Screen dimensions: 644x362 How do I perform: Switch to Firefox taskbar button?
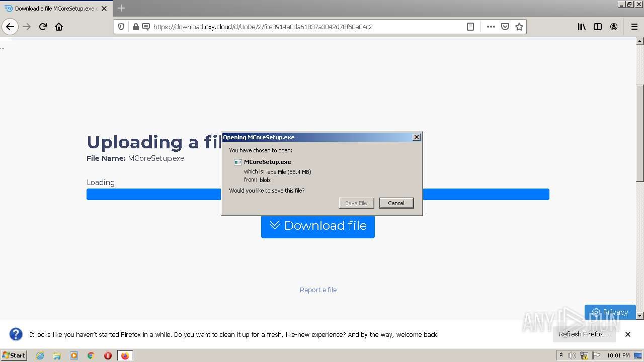[x=125, y=355]
